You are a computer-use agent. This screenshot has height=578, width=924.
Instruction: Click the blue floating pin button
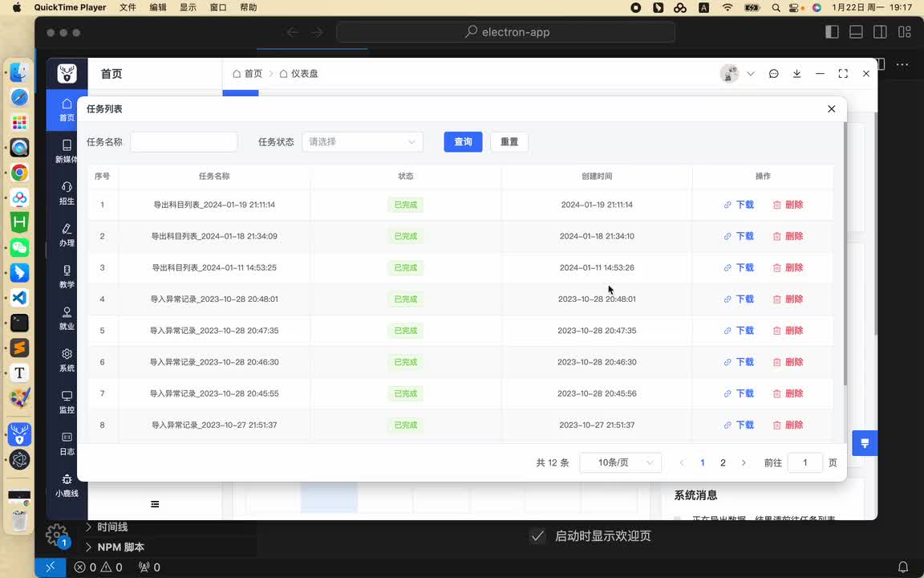(x=865, y=443)
